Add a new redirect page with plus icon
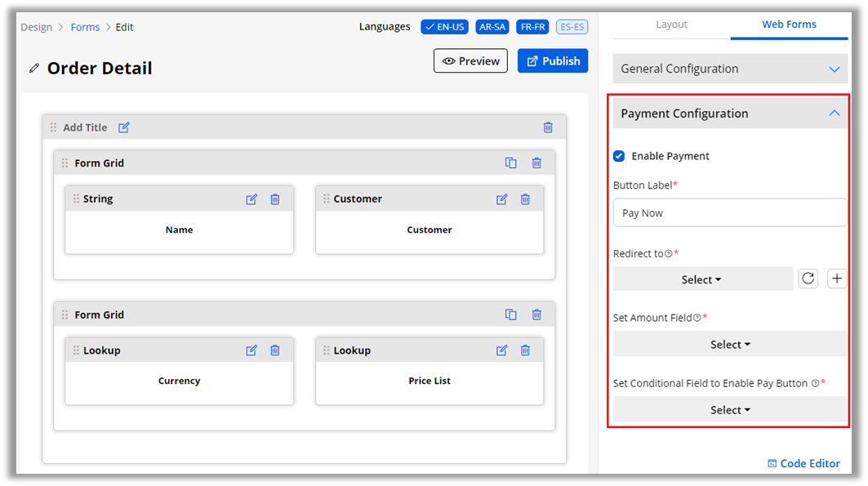The image size is (868, 486). (837, 279)
